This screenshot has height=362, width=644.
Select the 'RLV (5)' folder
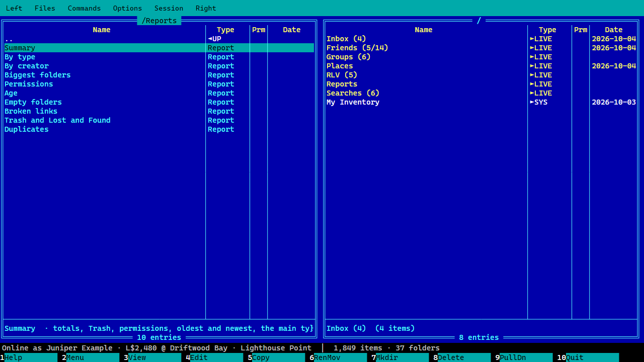pyautogui.click(x=481, y=75)
